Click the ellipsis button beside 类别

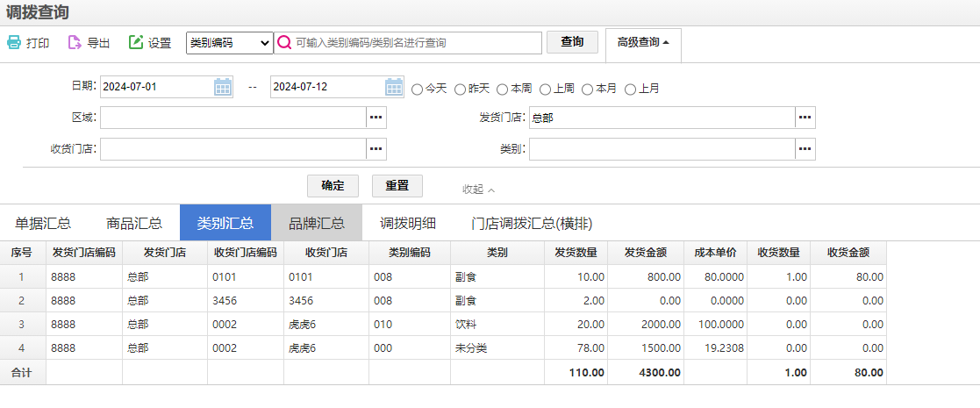[805, 148]
